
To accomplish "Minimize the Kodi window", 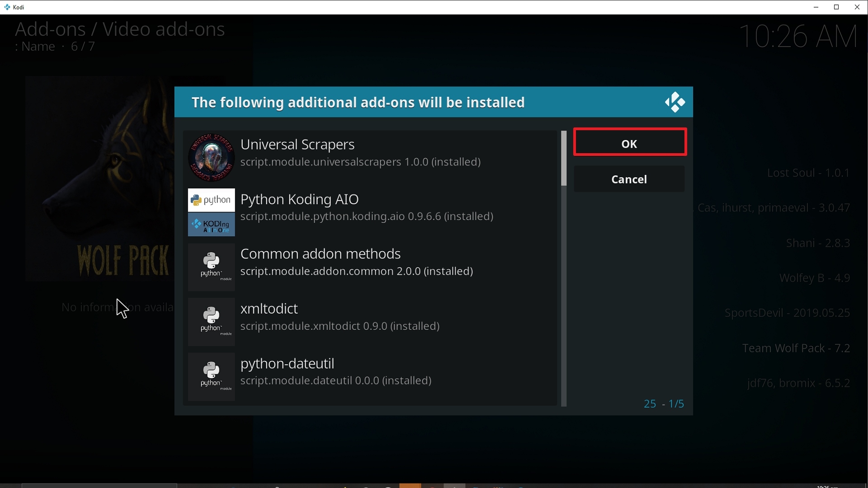I will tap(816, 7).
